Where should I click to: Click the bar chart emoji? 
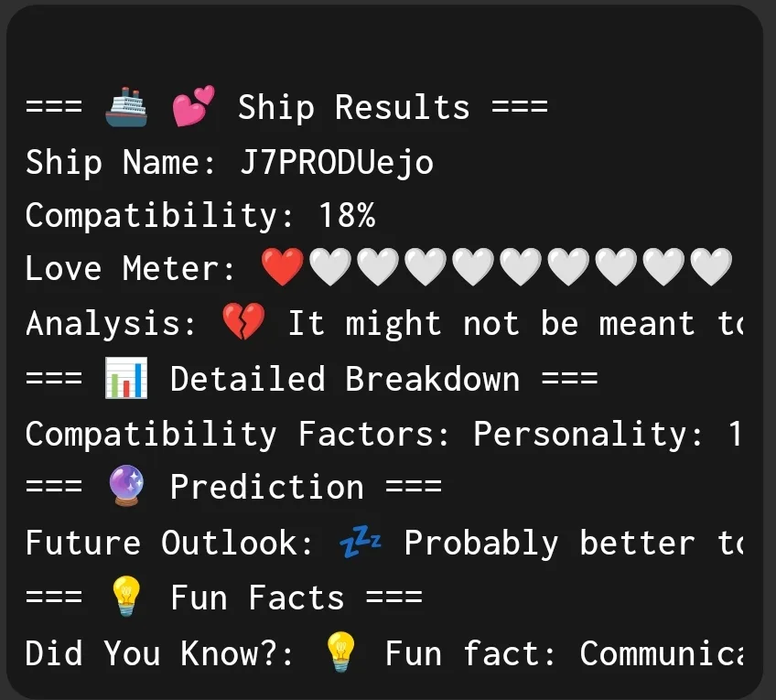[126, 379]
